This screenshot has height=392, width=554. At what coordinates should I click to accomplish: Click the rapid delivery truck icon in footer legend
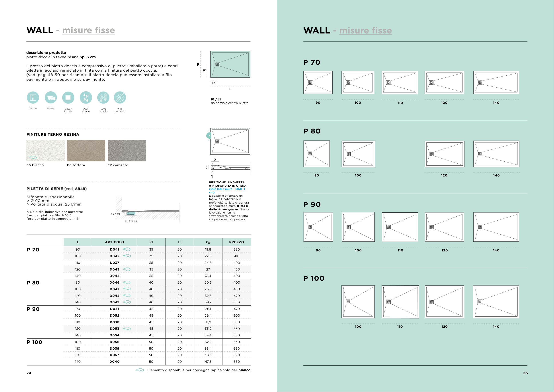coord(140,370)
